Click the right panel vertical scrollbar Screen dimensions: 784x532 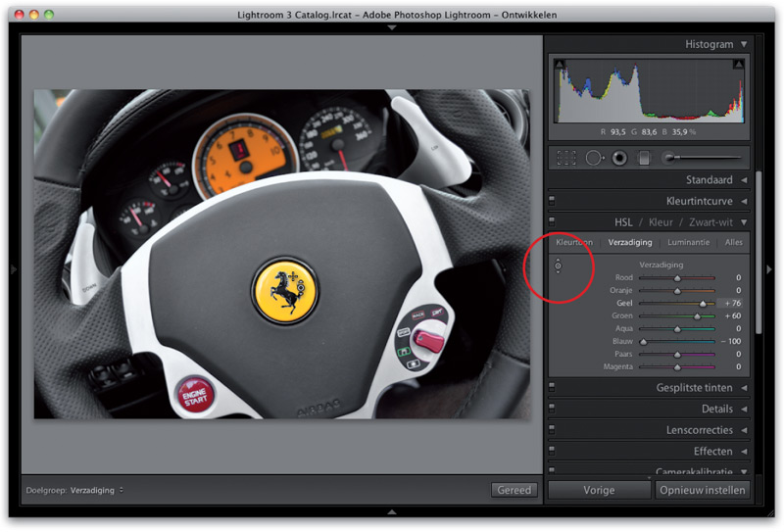click(x=758, y=253)
